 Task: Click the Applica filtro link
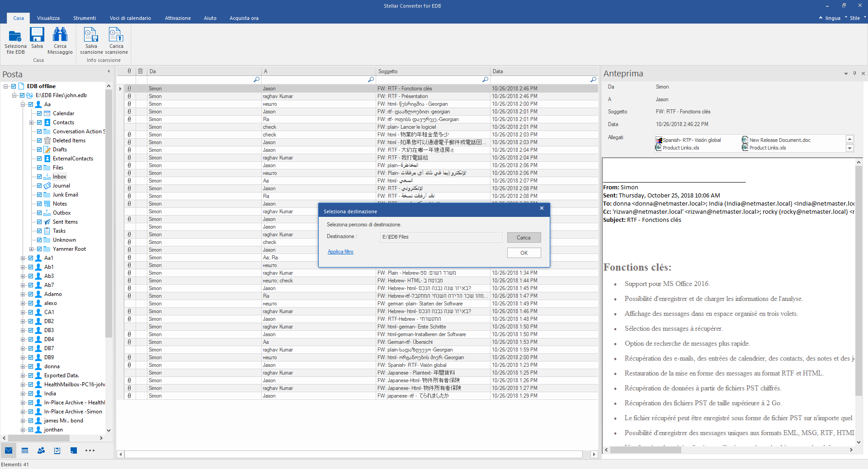[x=340, y=252]
